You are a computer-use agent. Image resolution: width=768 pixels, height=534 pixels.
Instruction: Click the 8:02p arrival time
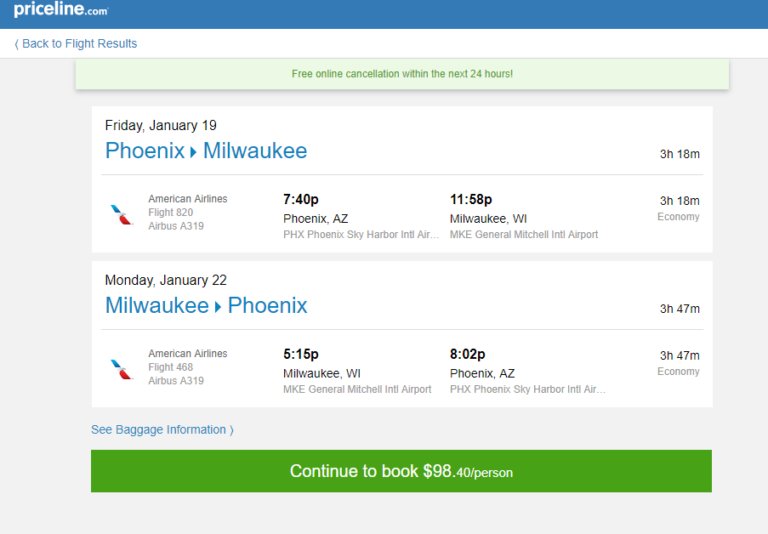[x=467, y=354]
